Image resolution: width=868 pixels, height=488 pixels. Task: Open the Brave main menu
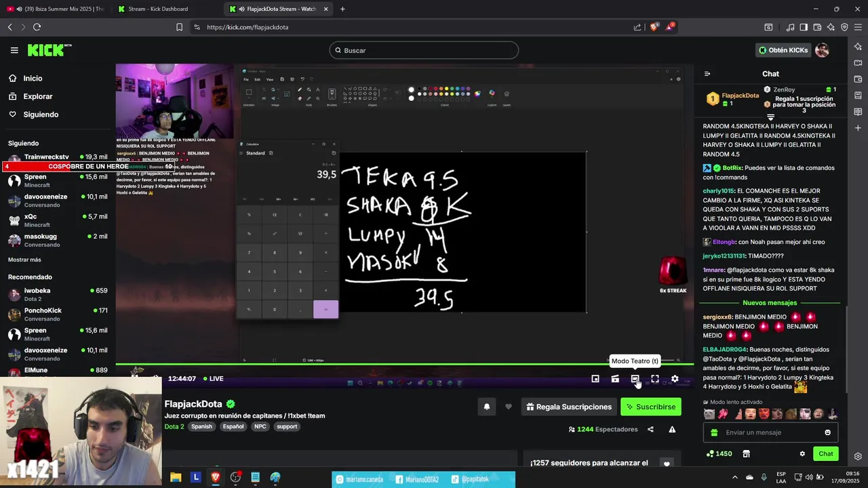point(858,27)
